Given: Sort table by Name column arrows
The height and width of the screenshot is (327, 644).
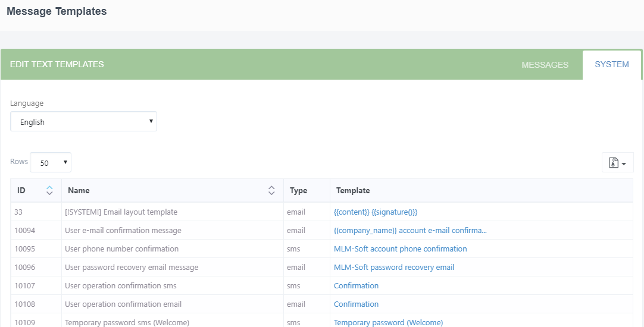Looking at the screenshot, I should pyautogui.click(x=271, y=190).
